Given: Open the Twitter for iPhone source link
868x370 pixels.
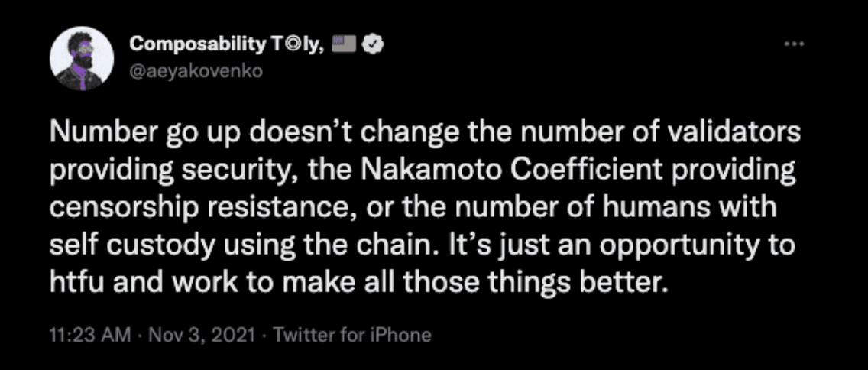Looking at the screenshot, I should click(x=352, y=335).
